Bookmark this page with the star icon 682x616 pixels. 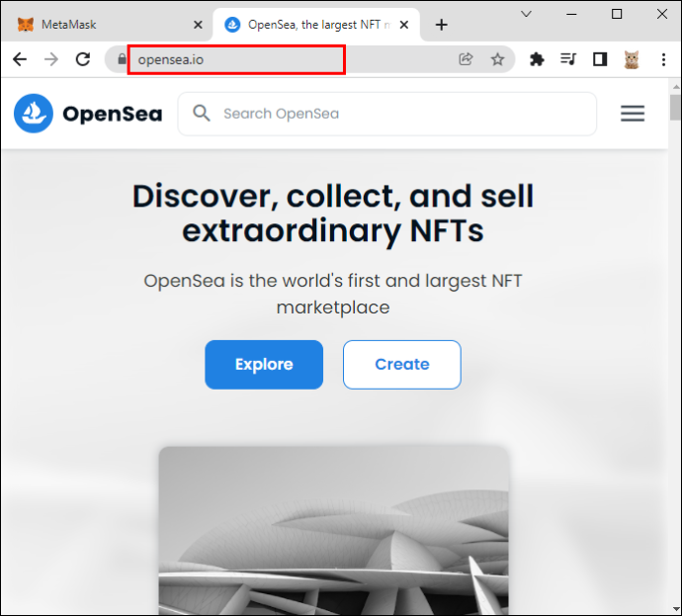coord(497,59)
